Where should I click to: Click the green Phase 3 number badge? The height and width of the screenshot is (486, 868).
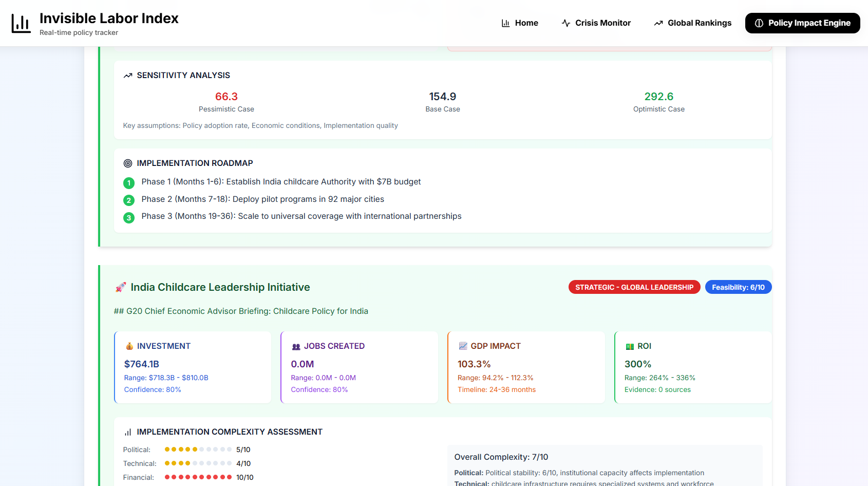pyautogui.click(x=129, y=218)
